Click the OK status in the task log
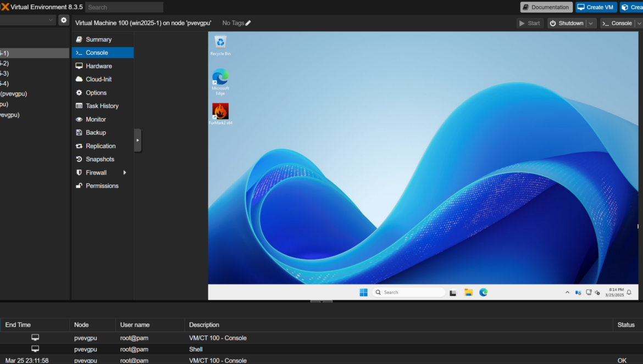 [x=622, y=361]
